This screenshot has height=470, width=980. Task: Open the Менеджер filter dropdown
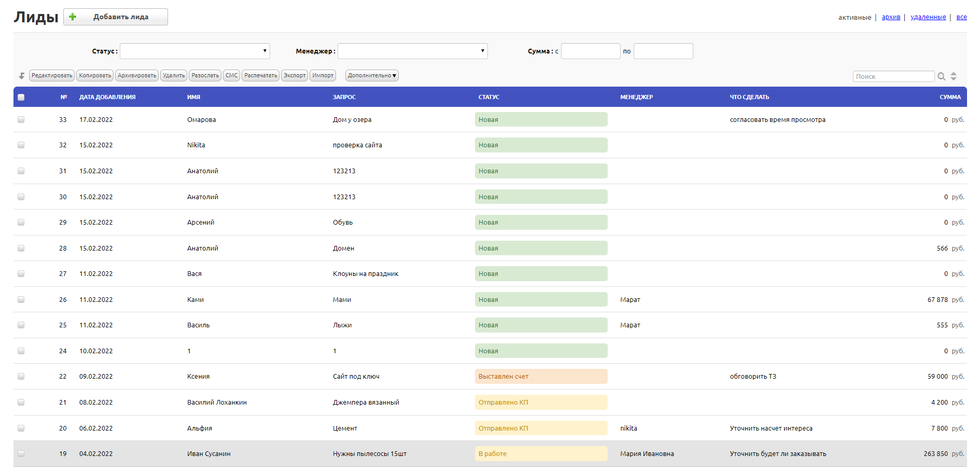pos(413,51)
